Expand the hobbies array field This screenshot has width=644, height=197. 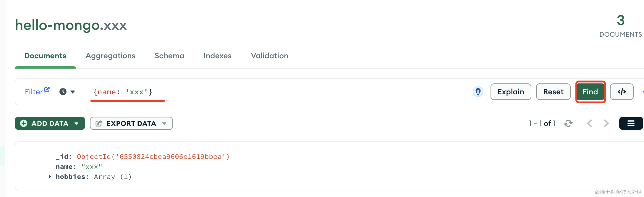50,177
